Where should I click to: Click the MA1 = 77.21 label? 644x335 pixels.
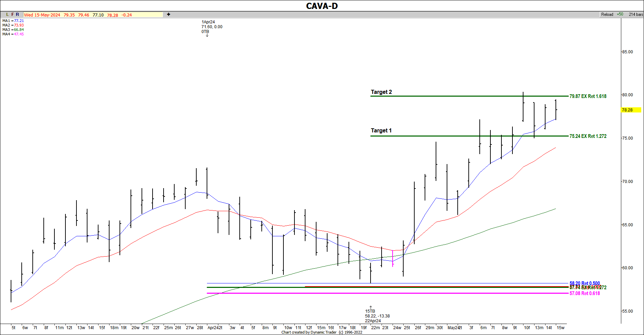pos(13,21)
